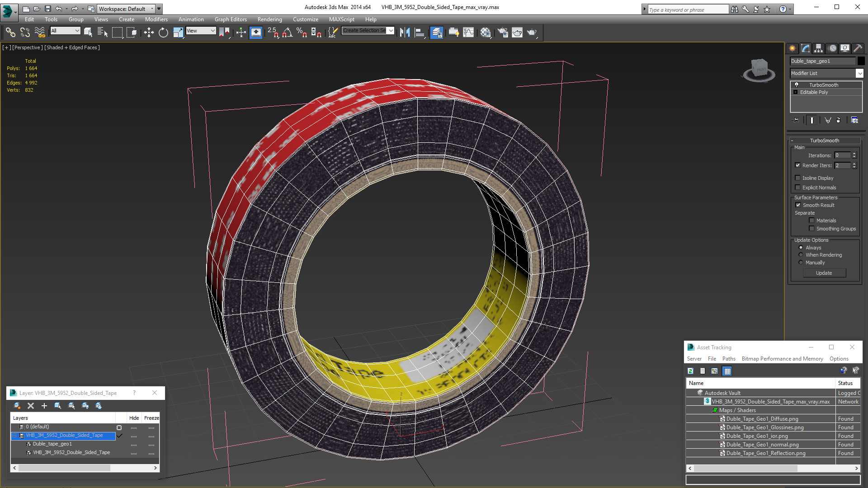Activate the Unlink Selection tool
868x488 pixels.
coord(25,32)
